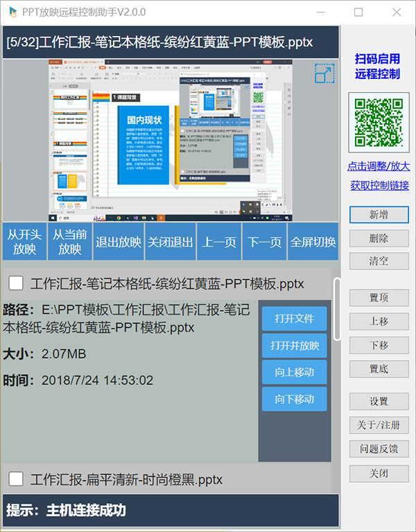Screen dimensions: 416x532
Task: Click 退出放映 to exit slideshow
Action: (118, 242)
